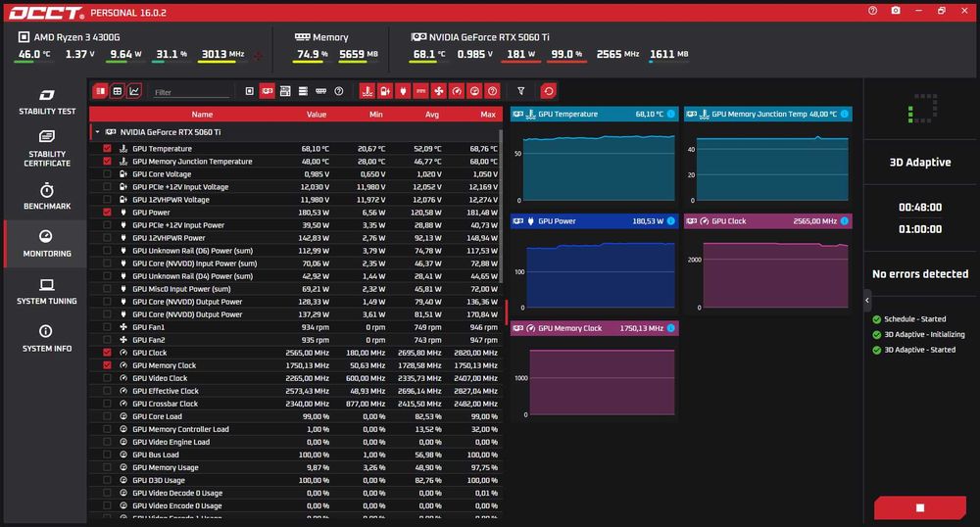Toggle the load usage sensor filter
Viewport: 980px width, 527px height.
(474, 91)
